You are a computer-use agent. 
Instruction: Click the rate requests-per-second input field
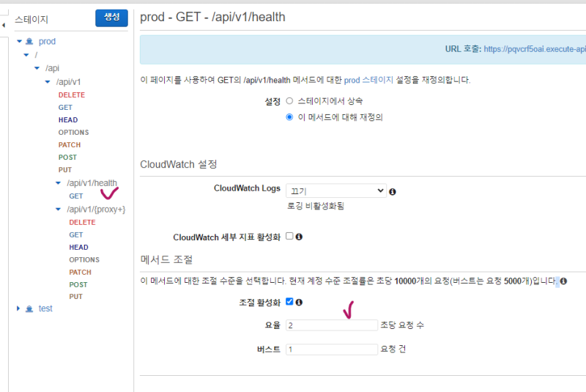click(x=332, y=325)
